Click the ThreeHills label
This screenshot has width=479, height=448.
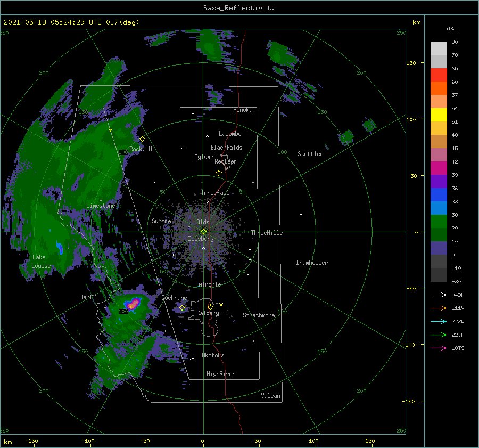(267, 233)
